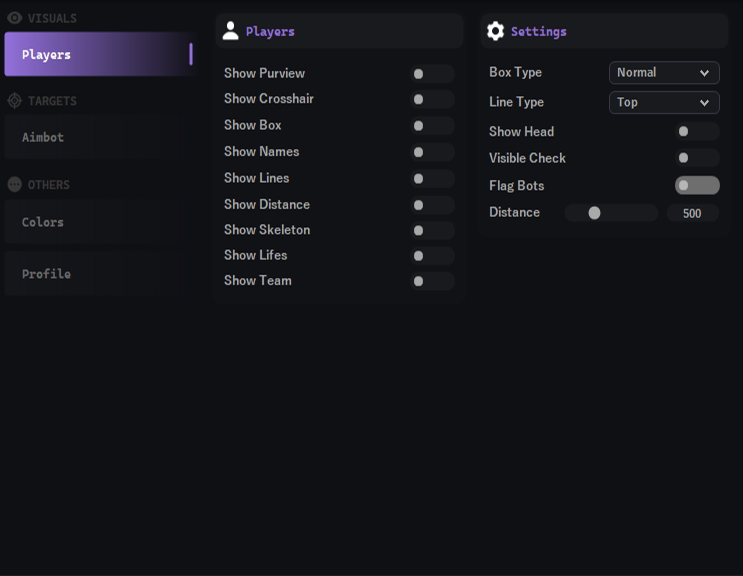Go to the Colors tab

point(94,222)
